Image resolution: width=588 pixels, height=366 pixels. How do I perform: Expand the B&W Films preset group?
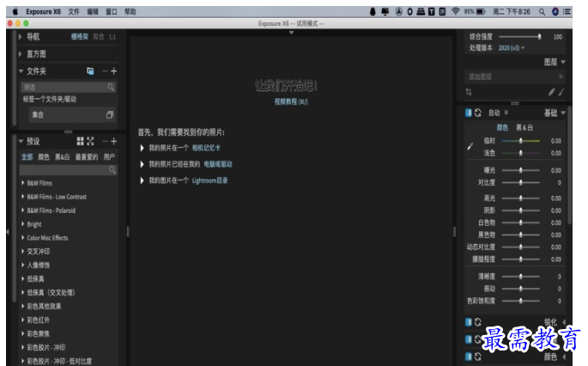[x=23, y=183]
